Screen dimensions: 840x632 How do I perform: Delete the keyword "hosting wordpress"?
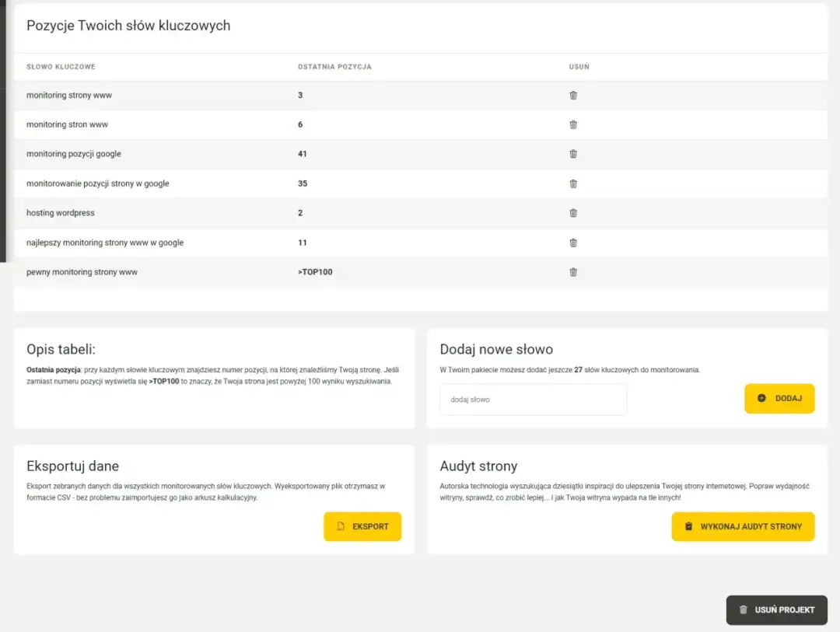pos(573,213)
